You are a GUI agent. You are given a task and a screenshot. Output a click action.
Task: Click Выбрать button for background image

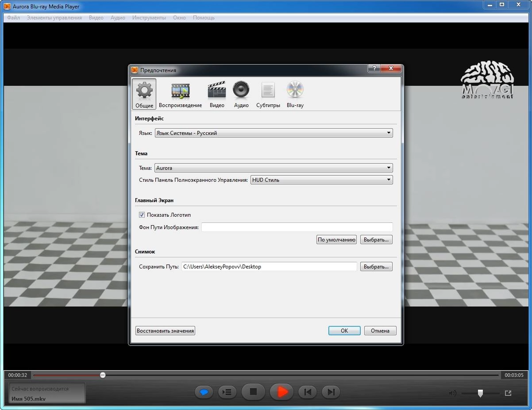(x=376, y=240)
